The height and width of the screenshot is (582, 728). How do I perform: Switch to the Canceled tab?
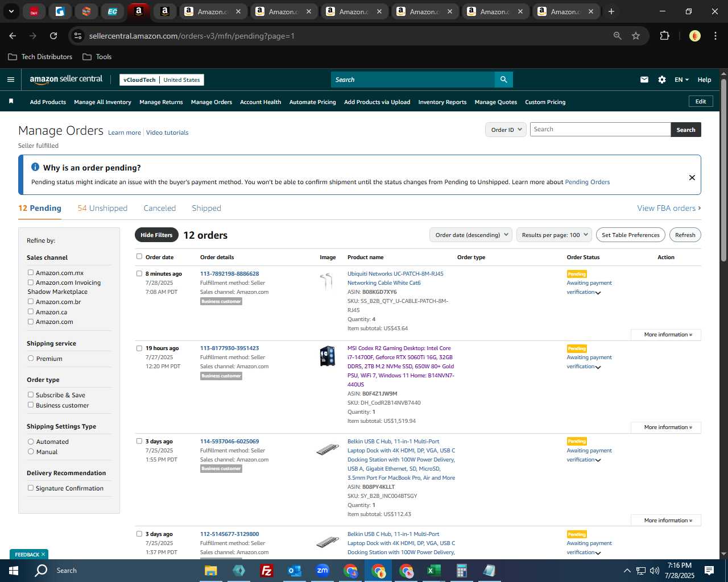point(160,208)
